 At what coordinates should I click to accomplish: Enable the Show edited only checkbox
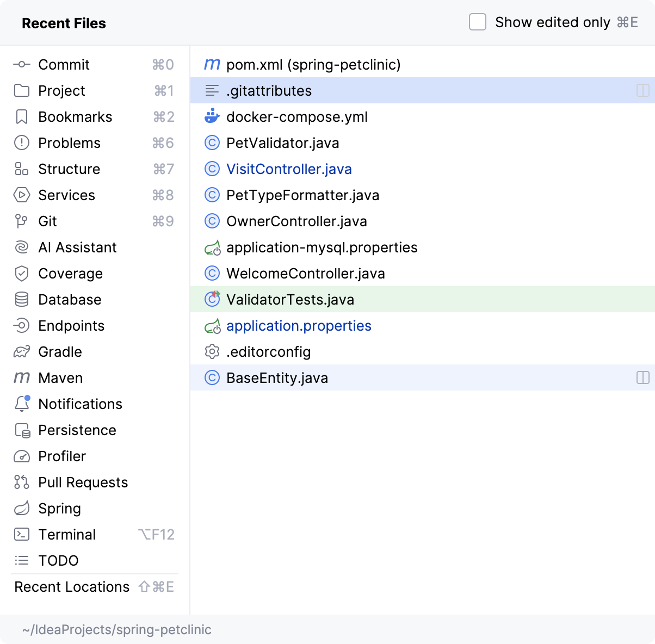pyautogui.click(x=478, y=22)
